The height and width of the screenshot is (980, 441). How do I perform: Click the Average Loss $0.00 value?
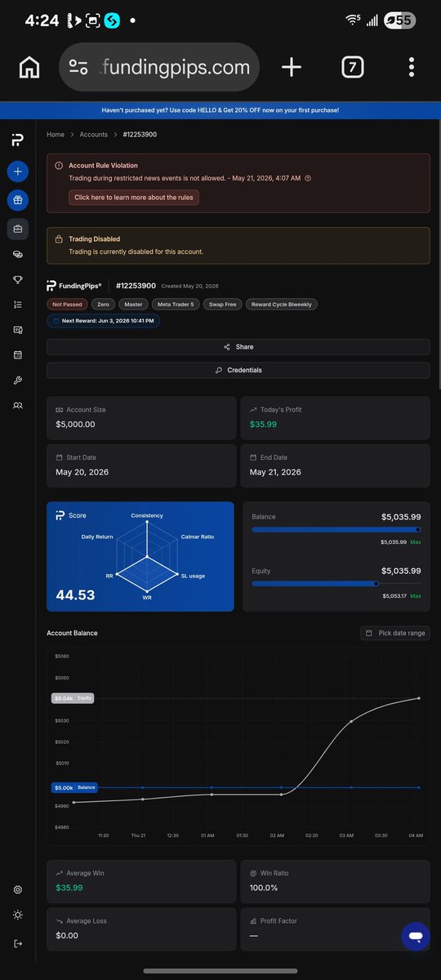click(x=67, y=935)
